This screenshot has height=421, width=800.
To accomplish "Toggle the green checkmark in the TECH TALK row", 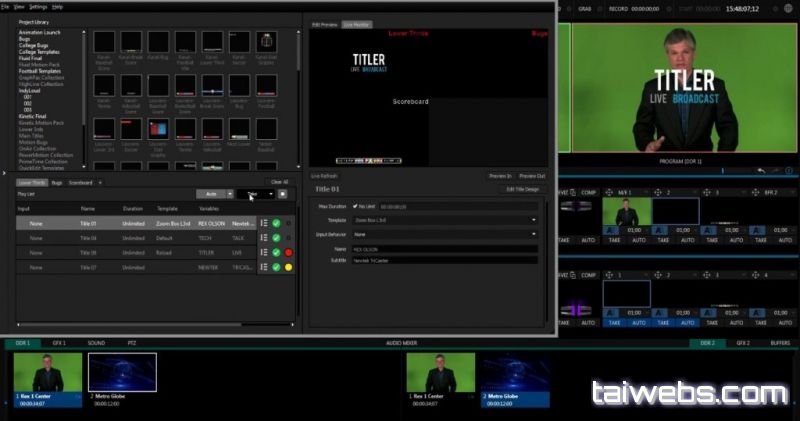I will coord(276,238).
